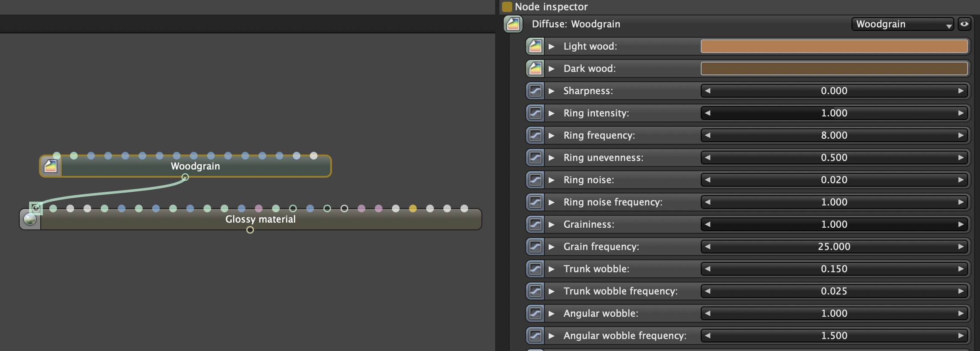Click the Glossy material diffuse input pin
980x351 pixels.
click(36, 208)
